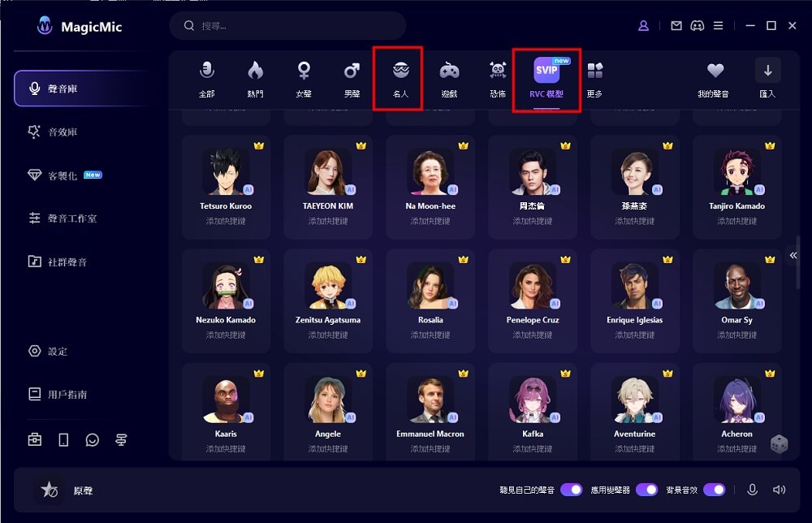Open the hamburger menu at top right
Image resolution: width=812 pixels, height=523 pixels.
point(718,26)
